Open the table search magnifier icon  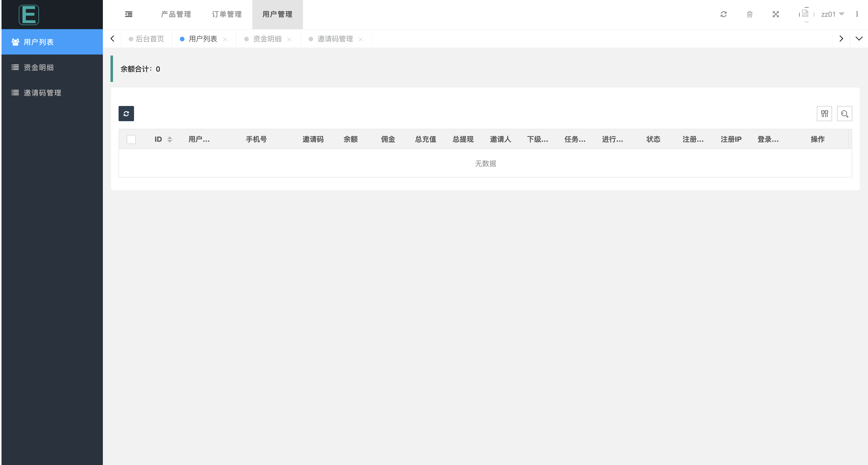[844, 114]
